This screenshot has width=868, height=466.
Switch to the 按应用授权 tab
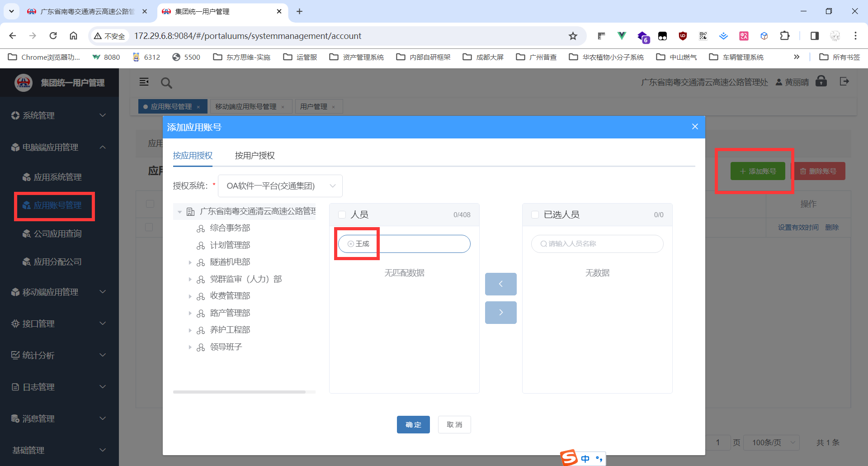[193, 155]
